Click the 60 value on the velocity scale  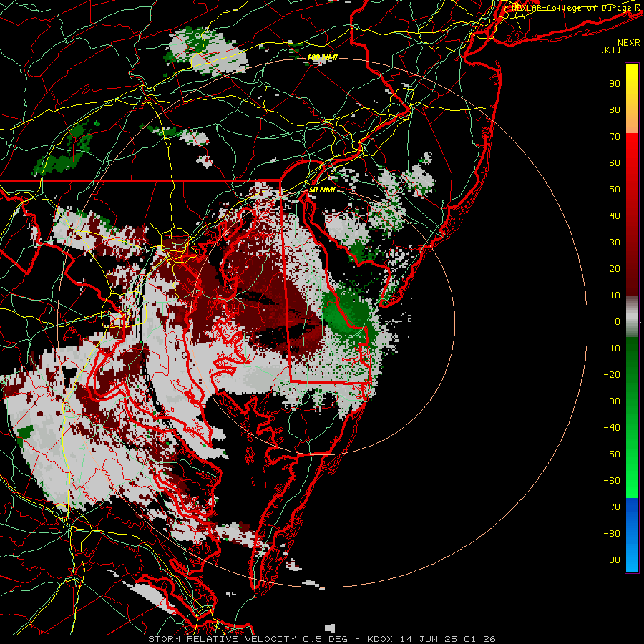click(615, 162)
